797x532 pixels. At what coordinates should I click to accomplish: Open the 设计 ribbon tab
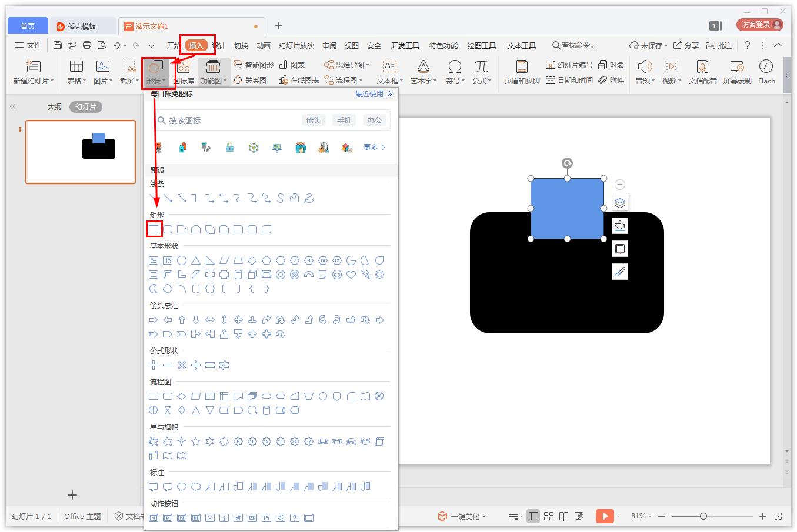219,45
